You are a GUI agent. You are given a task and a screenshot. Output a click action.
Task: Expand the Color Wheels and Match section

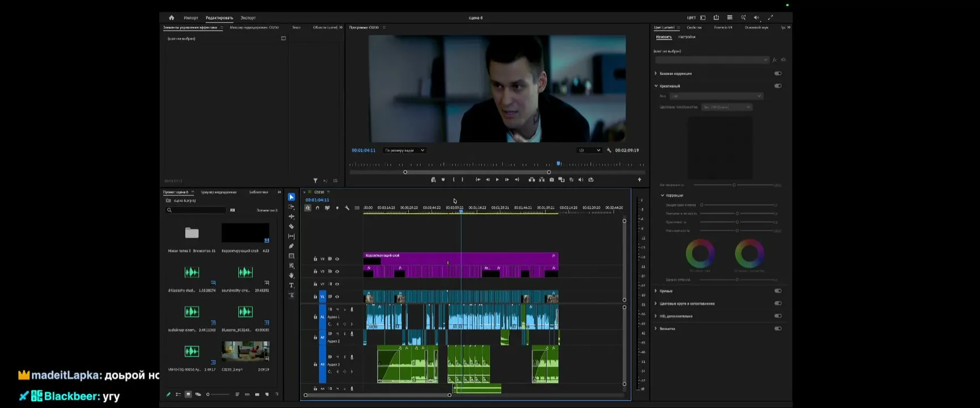coord(656,303)
